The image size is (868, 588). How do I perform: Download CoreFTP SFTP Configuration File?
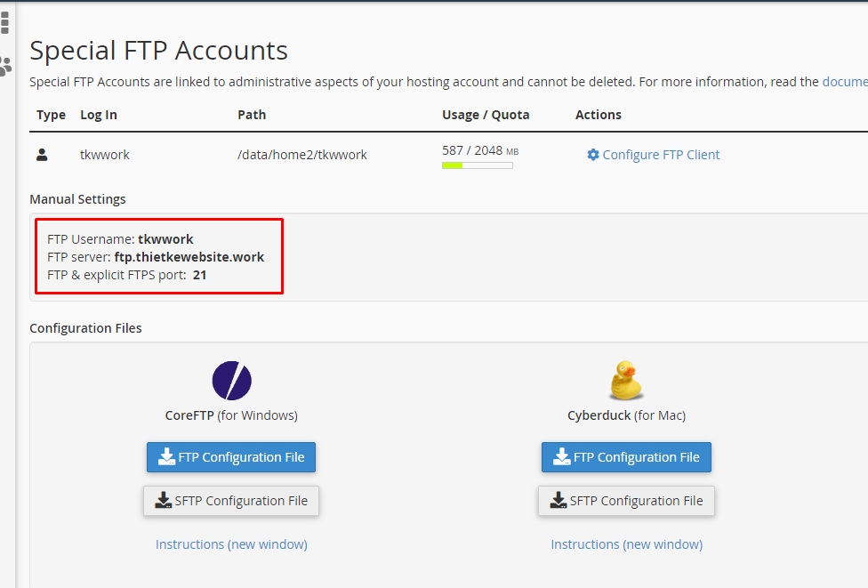coord(231,501)
